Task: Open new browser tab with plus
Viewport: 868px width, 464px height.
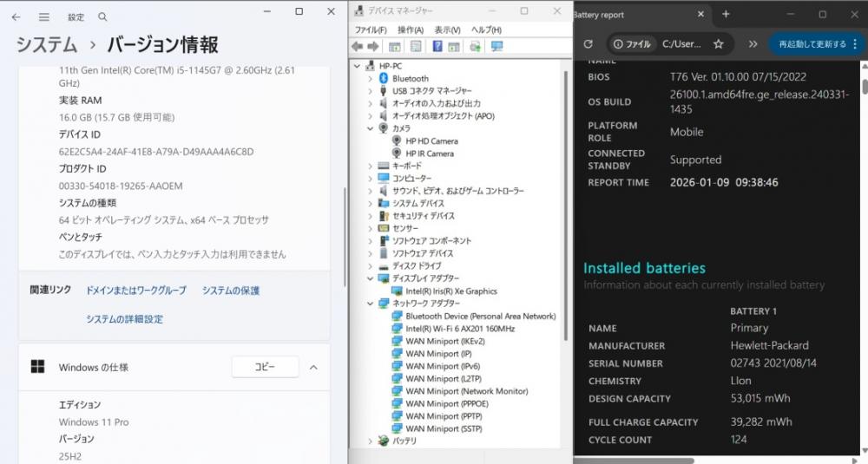Action: [x=726, y=15]
